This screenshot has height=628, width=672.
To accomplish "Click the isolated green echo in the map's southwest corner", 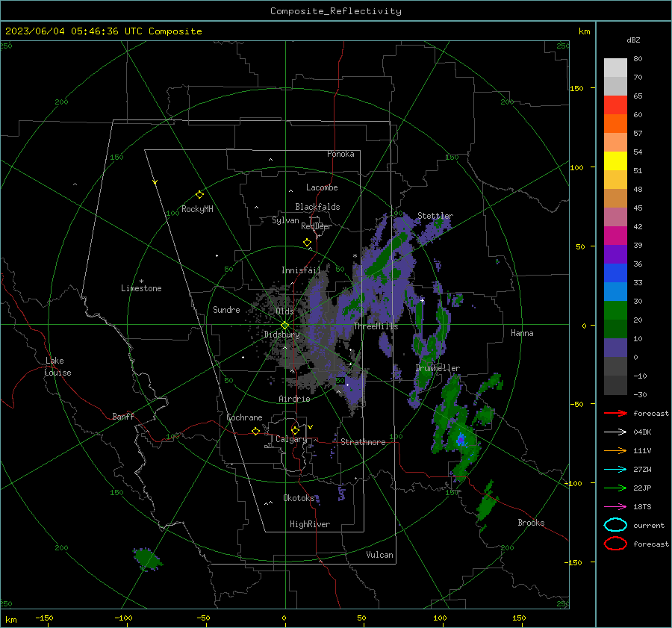I will [147, 559].
